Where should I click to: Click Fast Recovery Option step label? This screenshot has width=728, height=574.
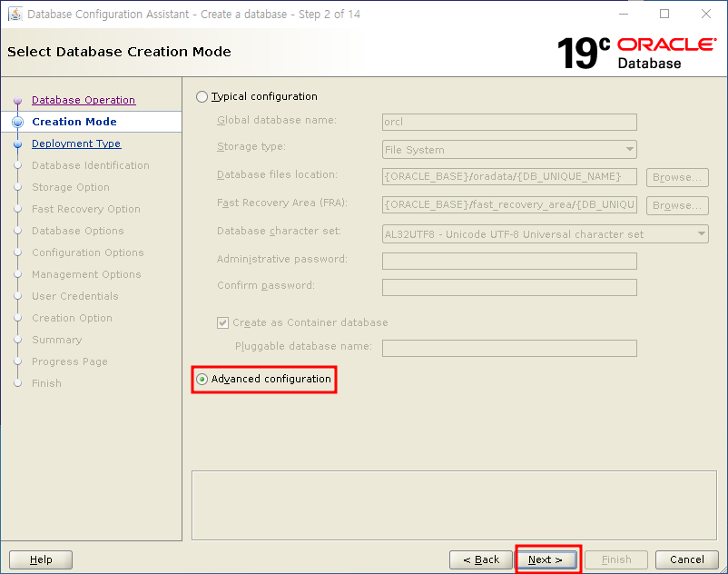86,209
